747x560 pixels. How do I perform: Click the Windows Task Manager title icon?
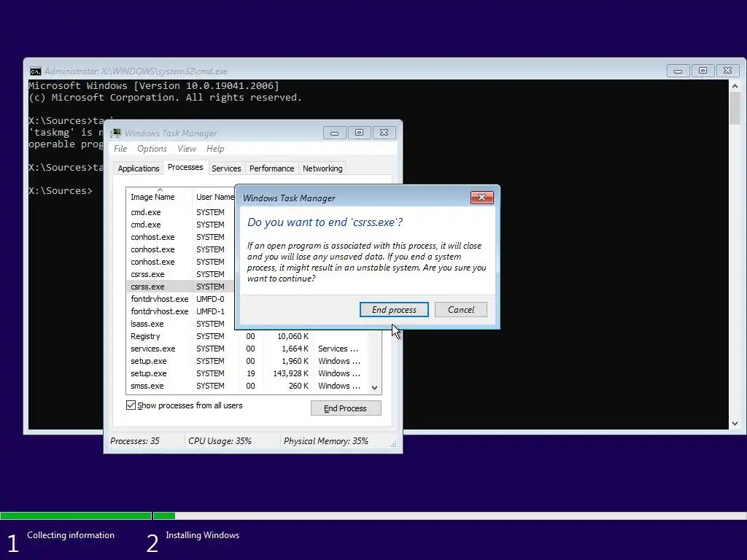tap(116, 133)
